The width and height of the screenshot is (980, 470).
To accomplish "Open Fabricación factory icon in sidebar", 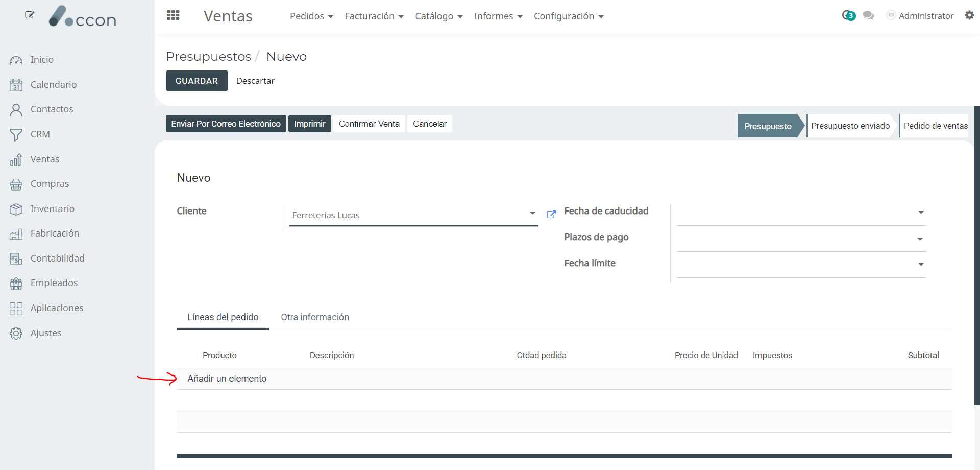I will 16,234.
